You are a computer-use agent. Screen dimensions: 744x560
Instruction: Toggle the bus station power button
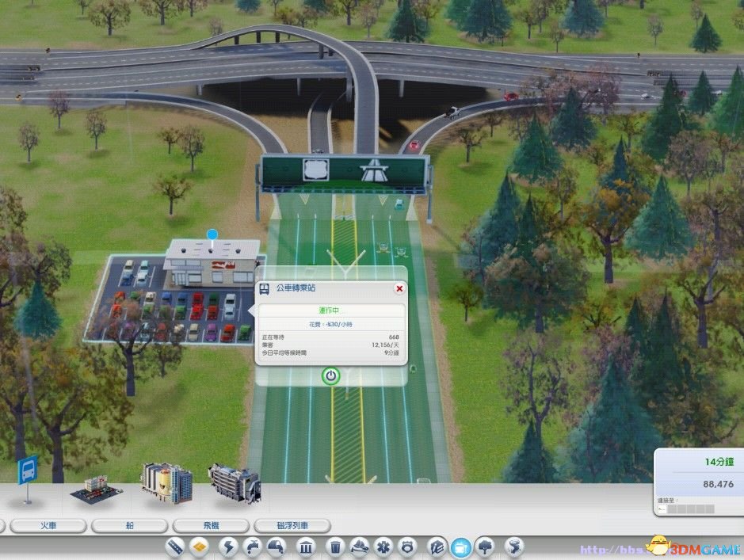[331, 376]
